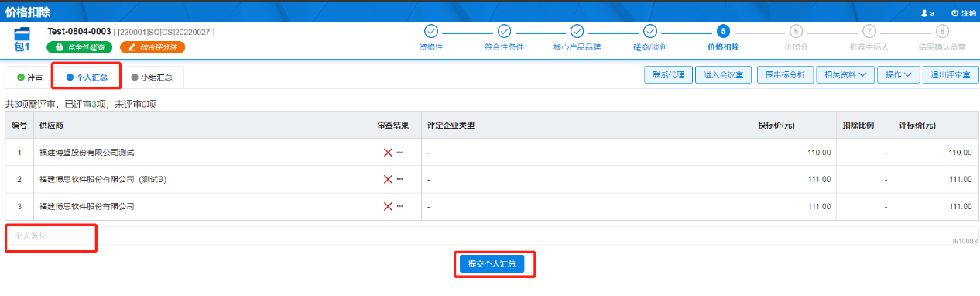
Task: Click the 磋商/谈判 step label
Action: pos(650,47)
